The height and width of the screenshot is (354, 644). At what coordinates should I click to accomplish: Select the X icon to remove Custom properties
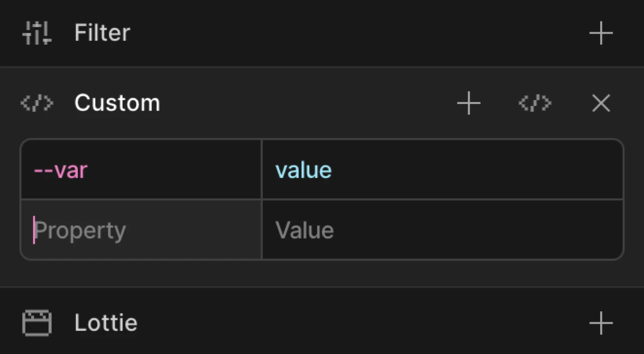(x=601, y=103)
